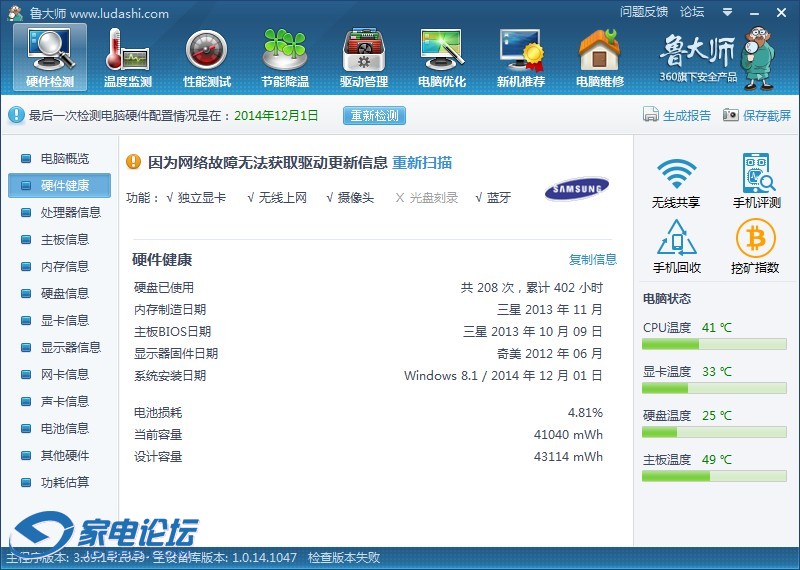Select 处理器信息 in the sidebar
This screenshot has height=570, width=800.
pos(70,212)
